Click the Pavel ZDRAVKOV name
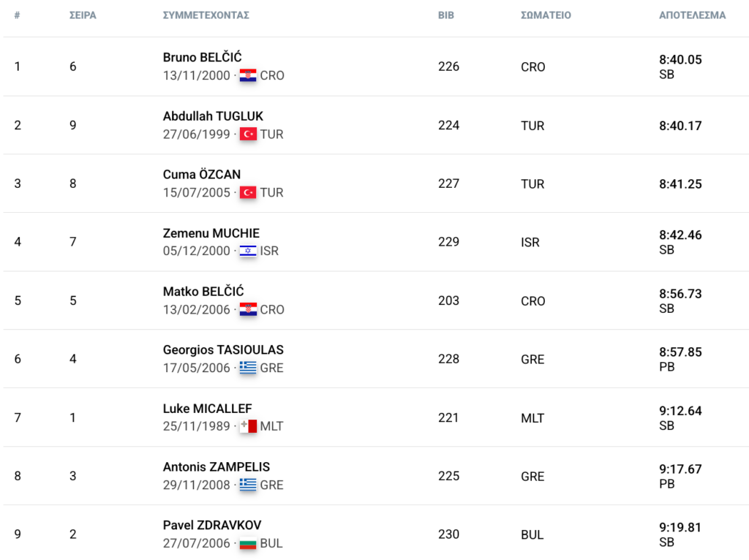 (x=212, y=525)
